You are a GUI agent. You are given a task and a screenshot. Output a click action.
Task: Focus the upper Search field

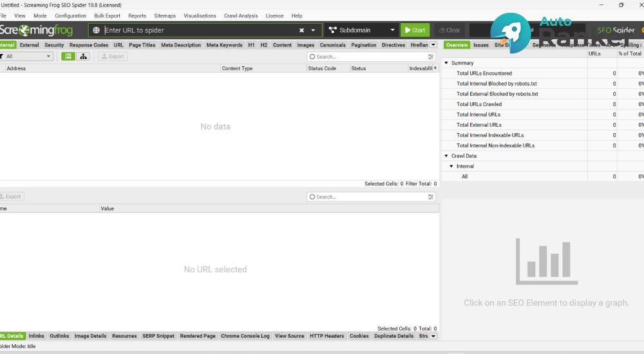(368, 57)
